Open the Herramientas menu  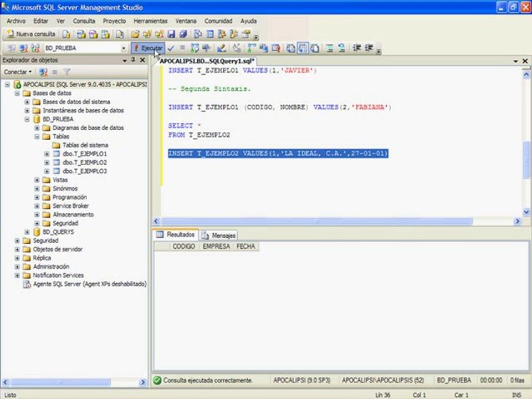coord(151,21)
